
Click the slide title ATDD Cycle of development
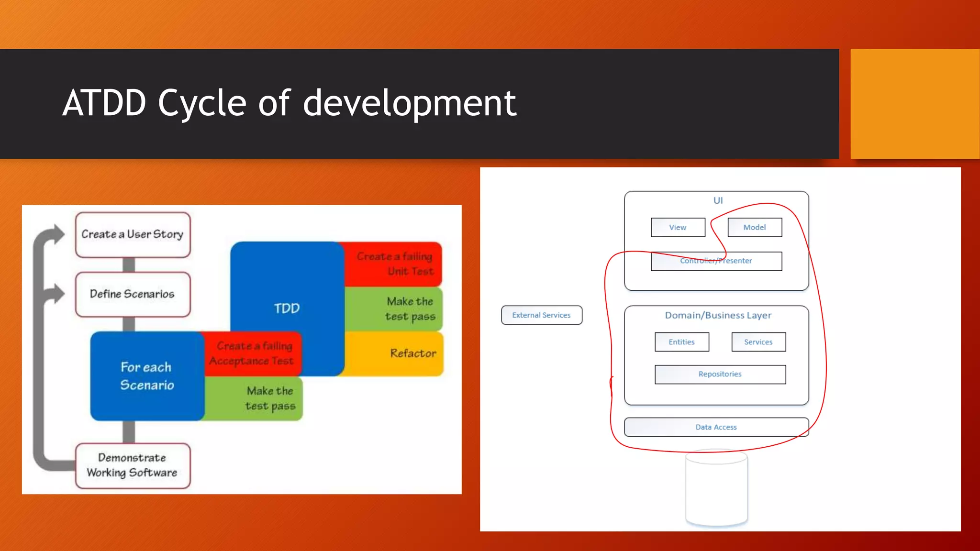coord(290,103)
